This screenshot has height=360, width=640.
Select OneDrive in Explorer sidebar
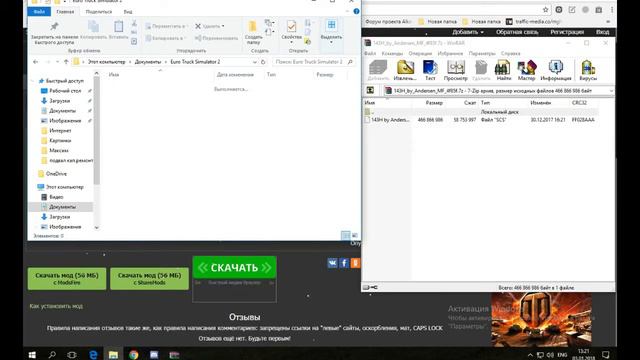coord(56,173)
